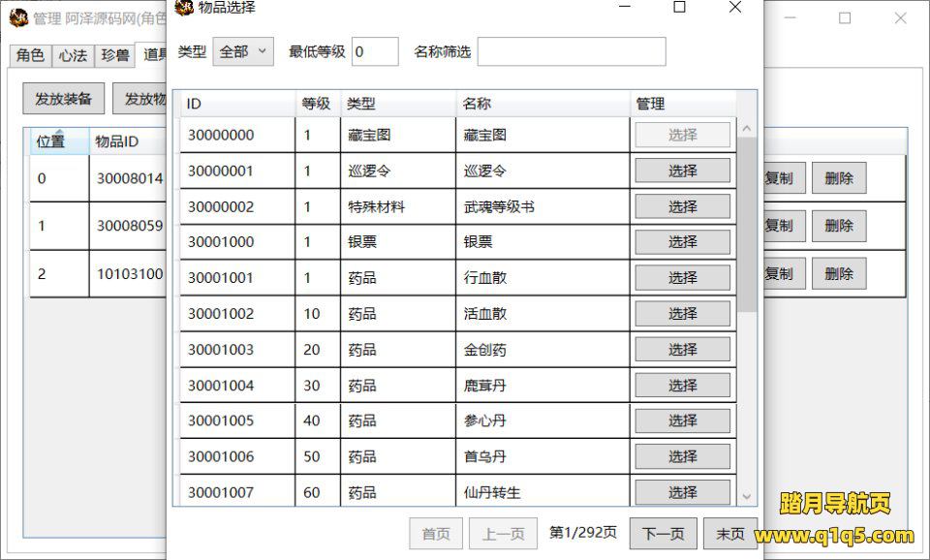Click 删除 for the item at position 2

click(x=839, y=273)
